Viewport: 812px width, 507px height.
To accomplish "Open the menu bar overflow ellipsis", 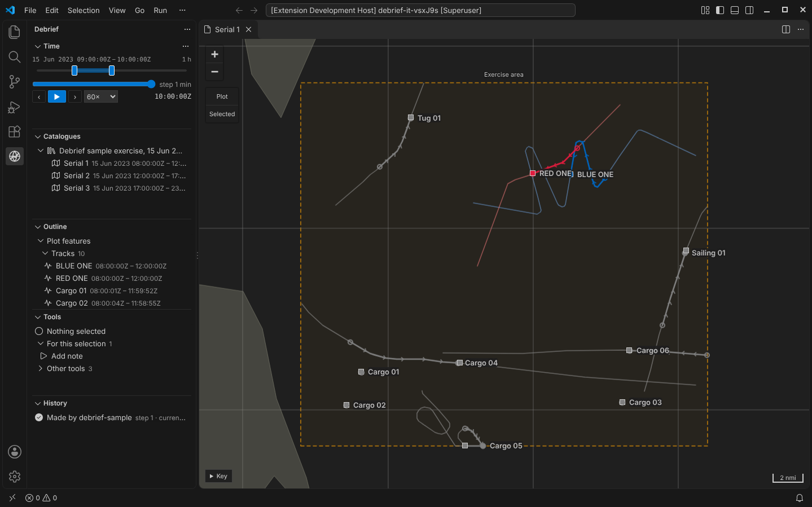I will click(182, 10).
